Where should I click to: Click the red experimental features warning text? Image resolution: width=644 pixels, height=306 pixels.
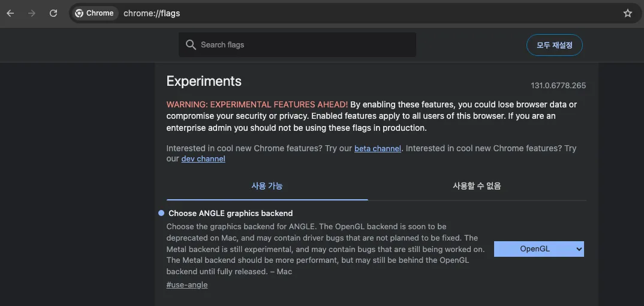[257, 104]
